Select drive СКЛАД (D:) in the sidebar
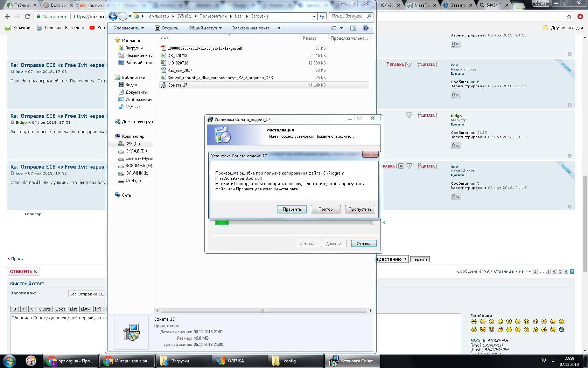The width and height of the screenshot is (588, 368). tap(133, 151)
